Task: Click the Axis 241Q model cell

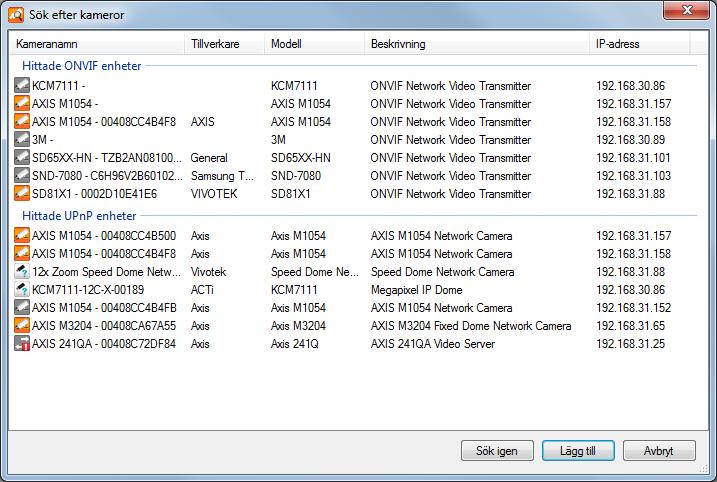Action: click(x=294, y=344)
